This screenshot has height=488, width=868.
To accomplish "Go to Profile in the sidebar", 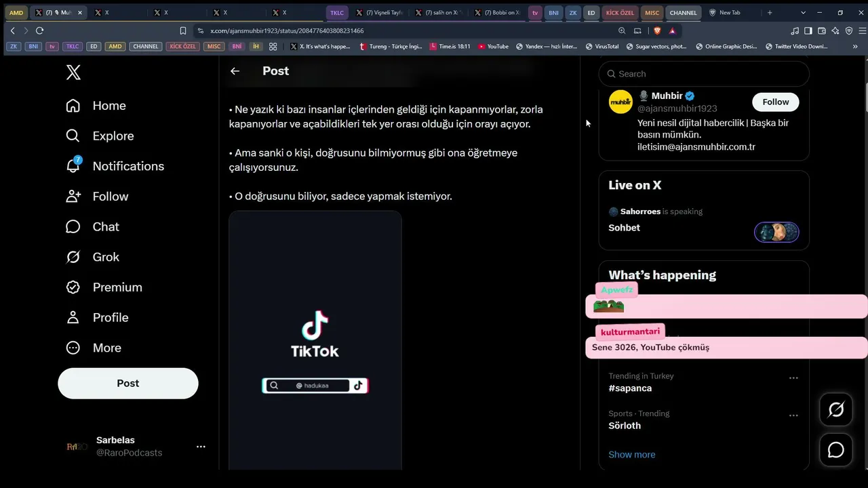I will [97, 317].
